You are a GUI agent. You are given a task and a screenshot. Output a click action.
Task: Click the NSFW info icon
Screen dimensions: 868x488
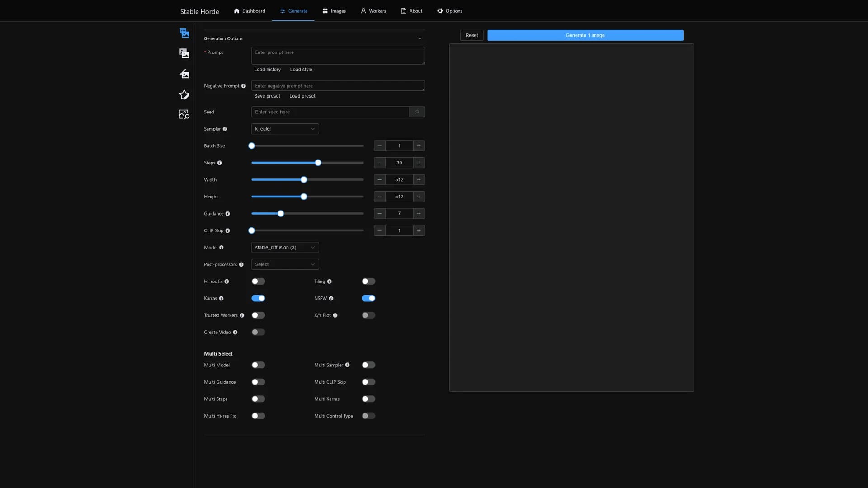pyautogui.click(x=331, y=299)
